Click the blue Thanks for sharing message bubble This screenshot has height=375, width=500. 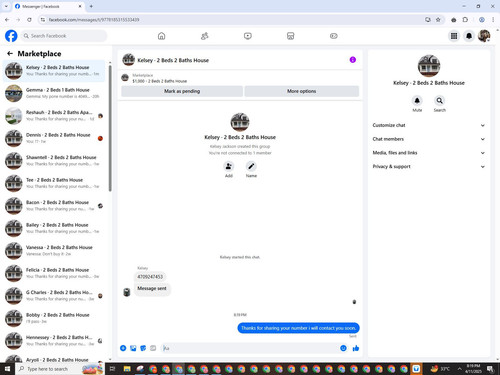click(x=298, y=328)
